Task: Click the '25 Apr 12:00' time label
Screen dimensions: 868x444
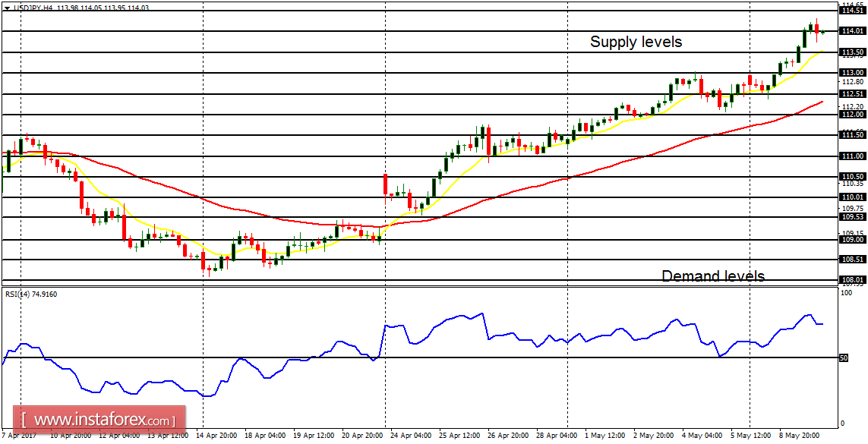Action: [x=459, y=435]
